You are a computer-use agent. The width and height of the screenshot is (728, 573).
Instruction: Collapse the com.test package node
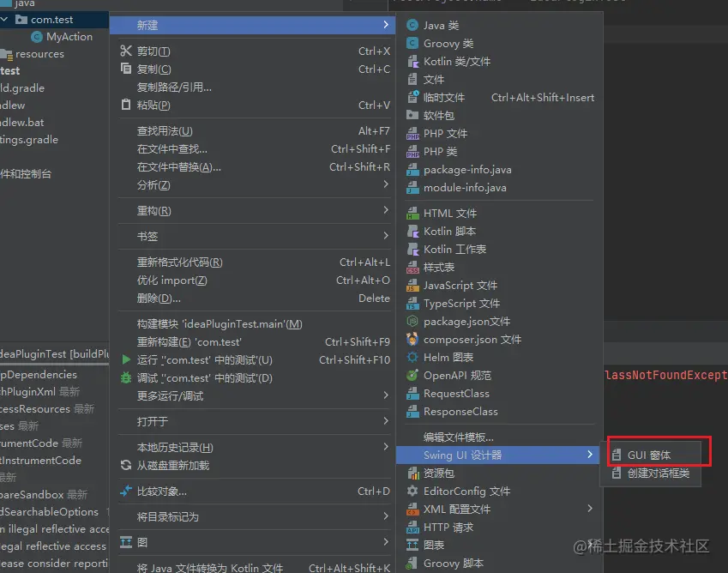(x=4, y=20)
